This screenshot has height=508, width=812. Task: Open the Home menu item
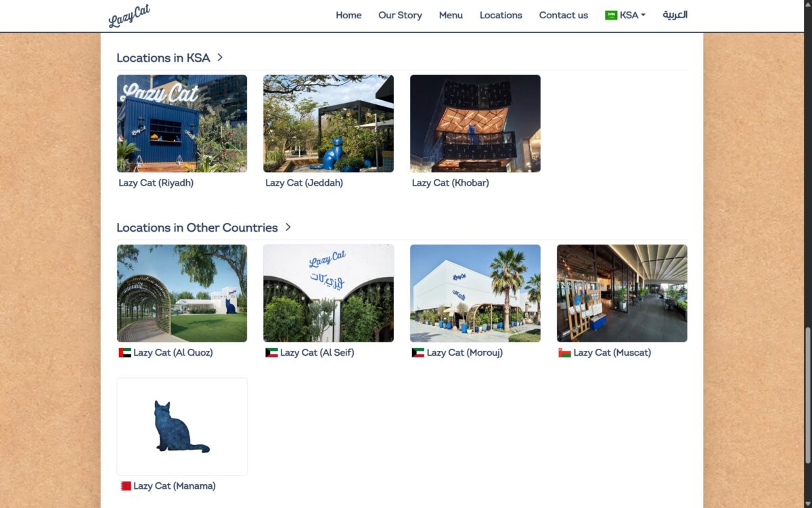(x=348, y=15)
